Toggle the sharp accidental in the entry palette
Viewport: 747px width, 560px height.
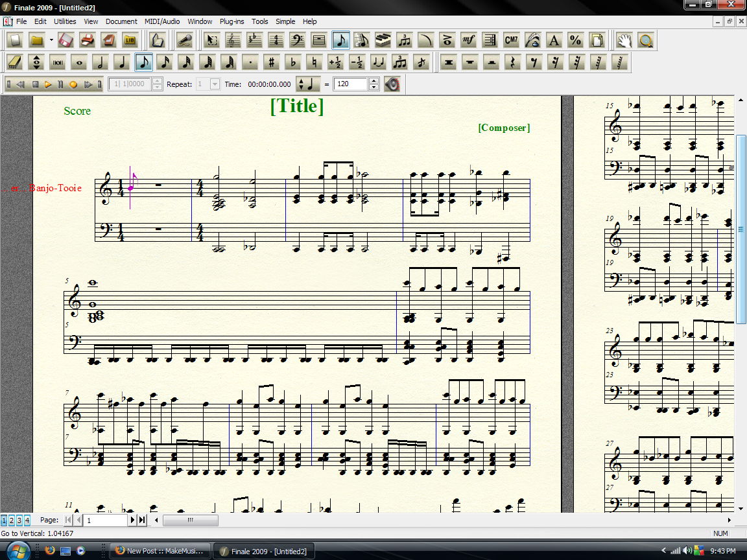pyautogui.click(x=271, y=62)
